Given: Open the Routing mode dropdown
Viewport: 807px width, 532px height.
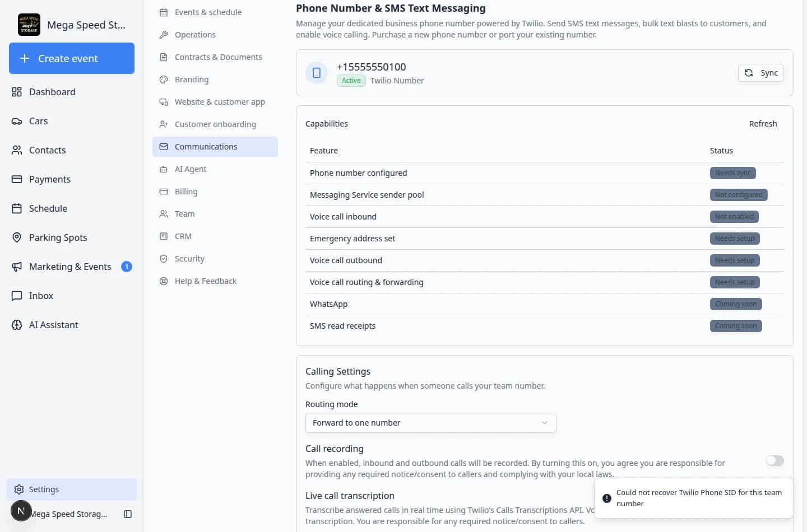Looking at the screenshot, I should click(x=430, y=423).
